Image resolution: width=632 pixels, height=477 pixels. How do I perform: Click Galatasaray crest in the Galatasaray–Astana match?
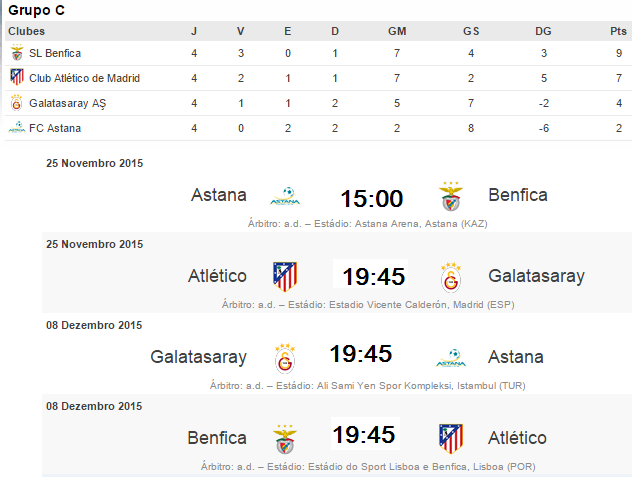[x=286, y=357]
